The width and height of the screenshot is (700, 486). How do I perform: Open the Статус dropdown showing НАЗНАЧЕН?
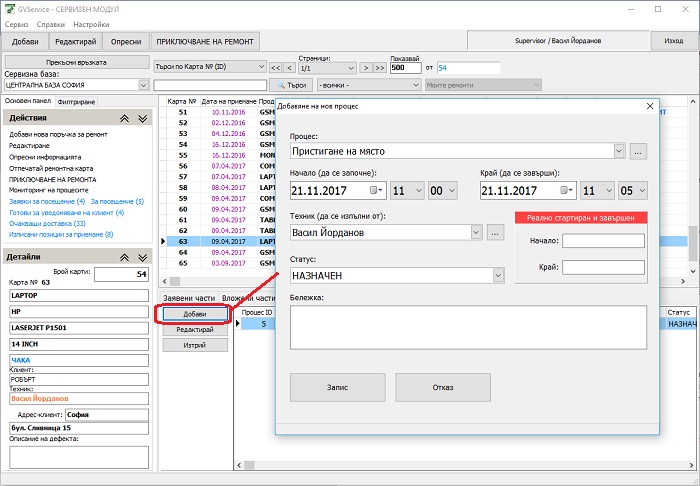pos(499,275)
